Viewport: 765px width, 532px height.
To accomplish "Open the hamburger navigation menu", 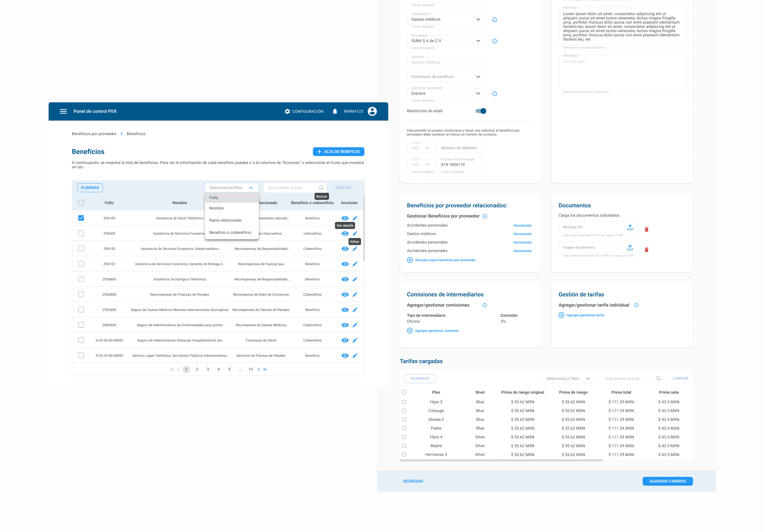I will pyautogui.click(x=63, y=111).
